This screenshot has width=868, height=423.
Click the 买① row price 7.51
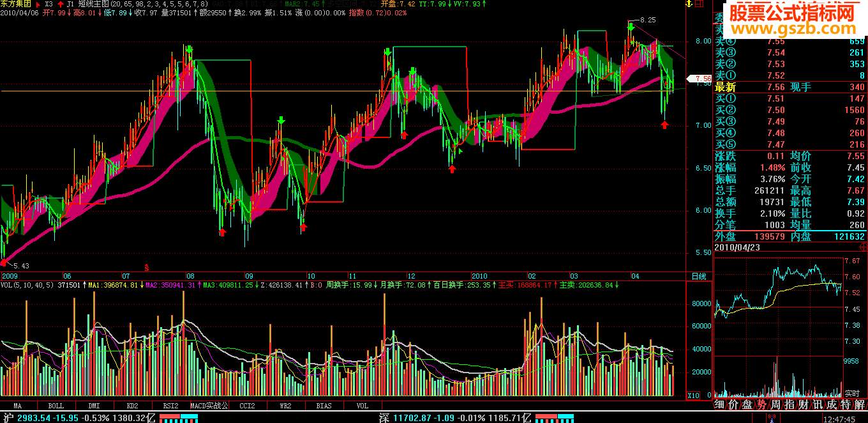(776, 99)
